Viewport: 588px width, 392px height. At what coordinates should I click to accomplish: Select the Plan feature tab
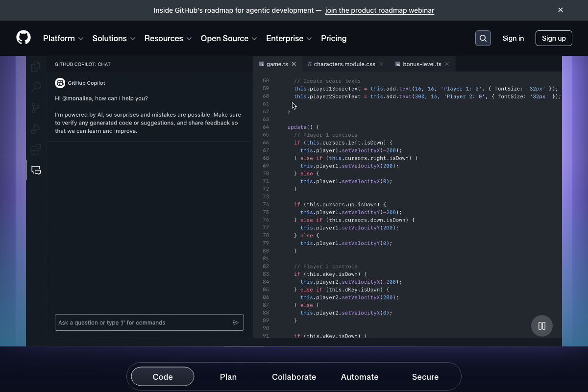(228, 377)
